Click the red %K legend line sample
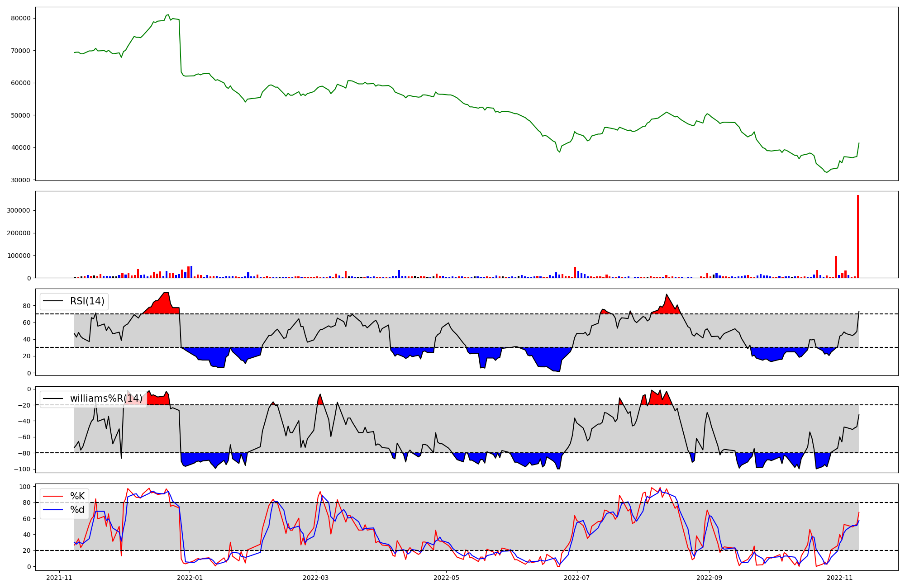 [52, 496]
